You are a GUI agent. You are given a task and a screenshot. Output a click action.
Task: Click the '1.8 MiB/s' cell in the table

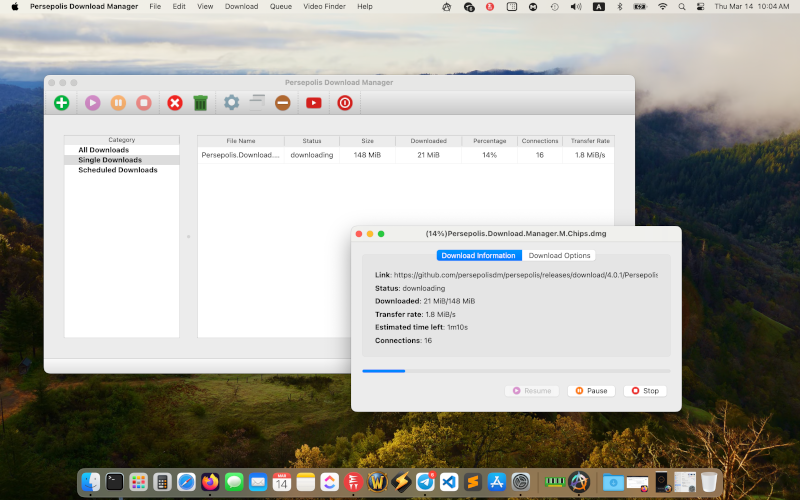[x=590, y=155]
